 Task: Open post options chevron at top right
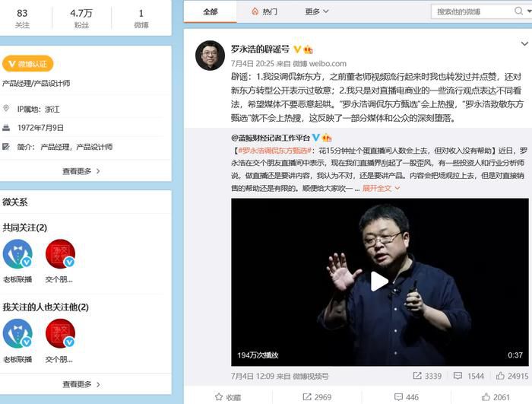(x=524, y=44)
